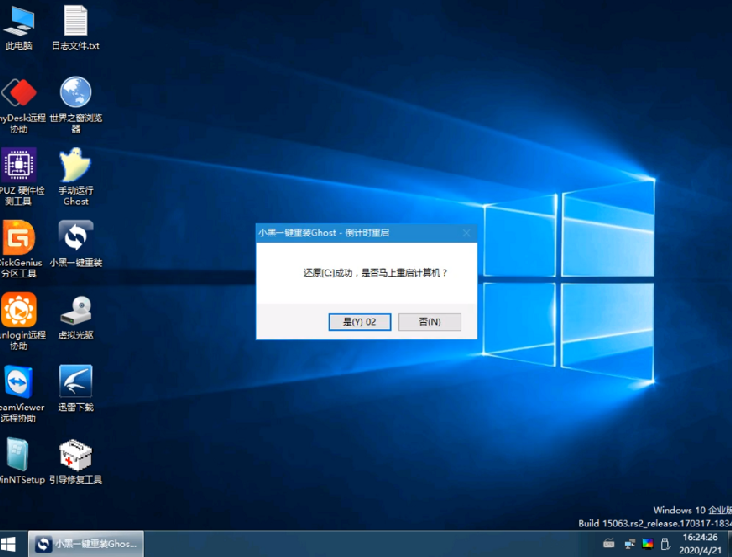
Task: Open 世界之窗浏览器 browser icon
Action: pyautogui.click(x=76, y=95)
